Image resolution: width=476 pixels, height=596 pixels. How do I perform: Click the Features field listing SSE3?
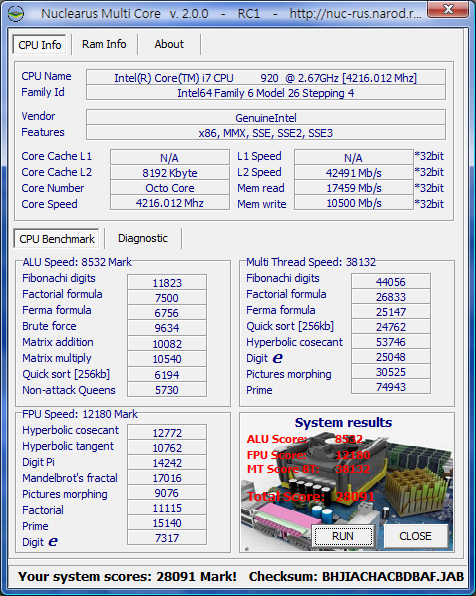266,133
